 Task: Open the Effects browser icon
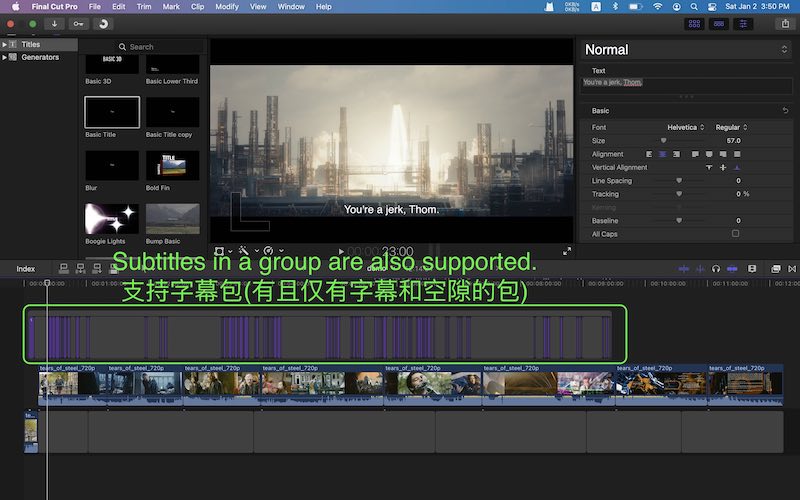tap(776, 268)
